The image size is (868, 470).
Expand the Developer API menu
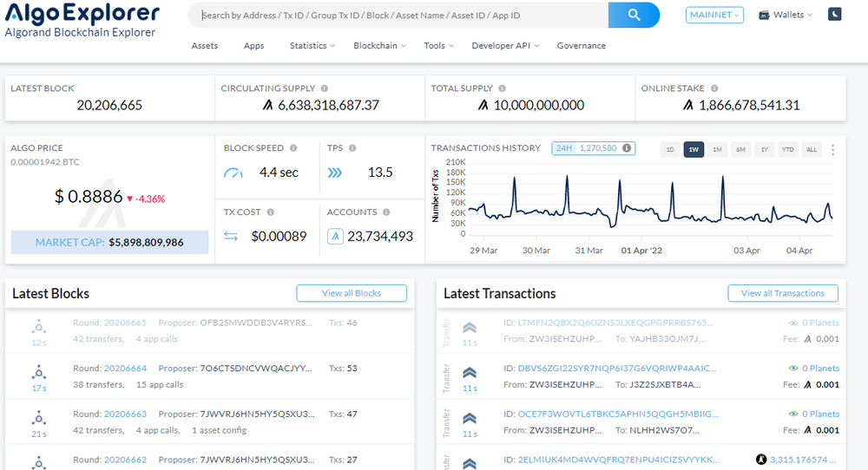pos(505,46)
